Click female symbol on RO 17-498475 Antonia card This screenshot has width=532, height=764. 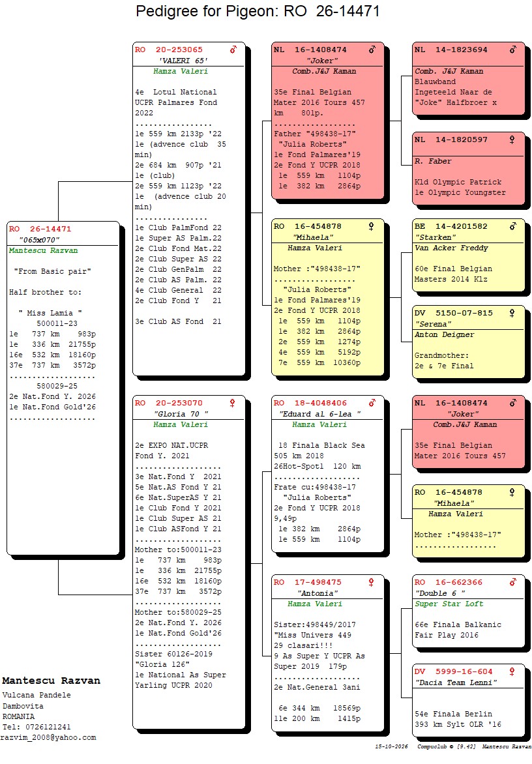[371, 582]
